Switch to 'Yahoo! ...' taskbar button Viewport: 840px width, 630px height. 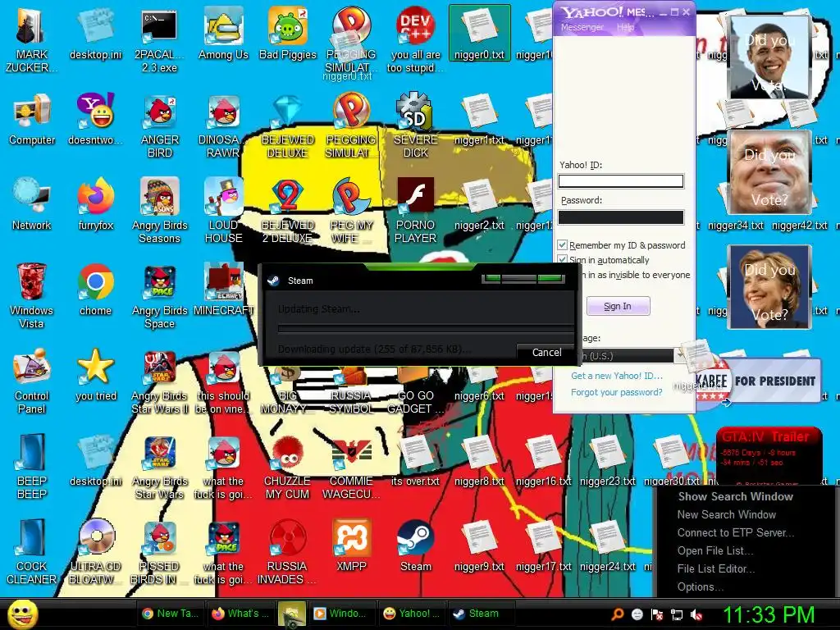[411, 614]
